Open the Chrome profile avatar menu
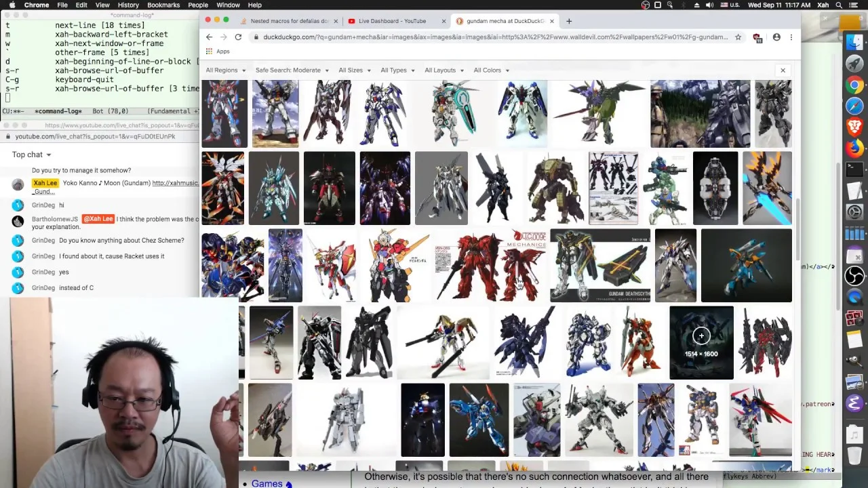 776,37
